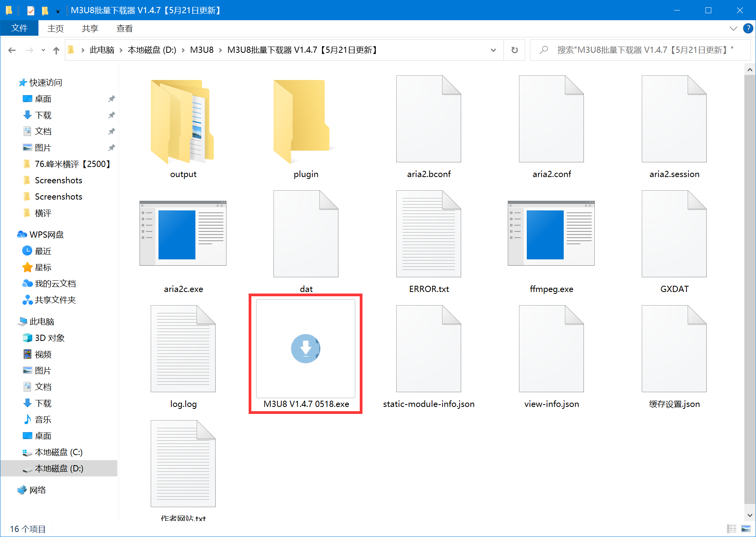
Task: Go back with the back arrow button
Action: pos(12,50)
